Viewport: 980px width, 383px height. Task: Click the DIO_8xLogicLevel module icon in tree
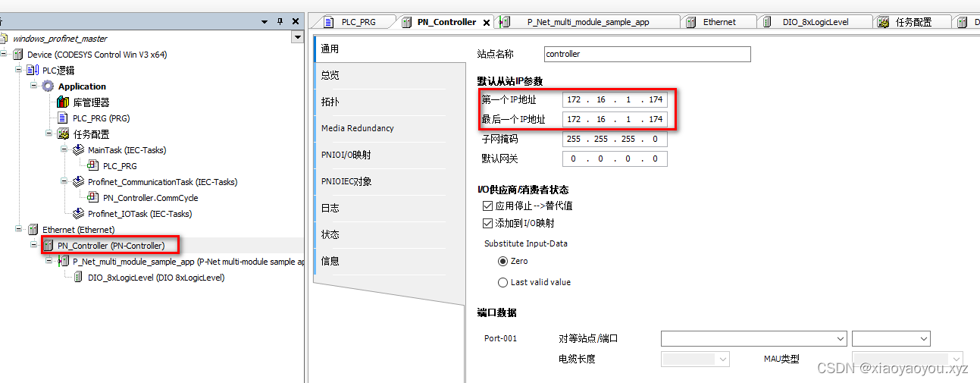pyautogui.click(x=79, y=278)
